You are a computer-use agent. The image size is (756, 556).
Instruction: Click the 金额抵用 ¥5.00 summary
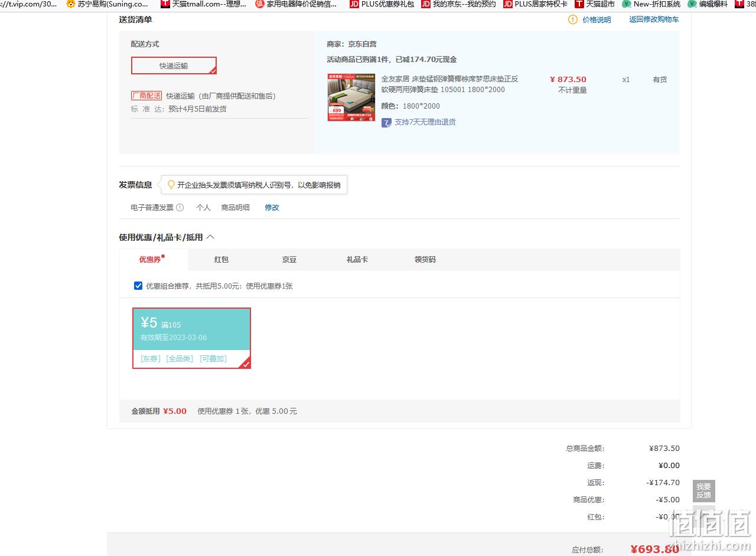click(159, 411)
